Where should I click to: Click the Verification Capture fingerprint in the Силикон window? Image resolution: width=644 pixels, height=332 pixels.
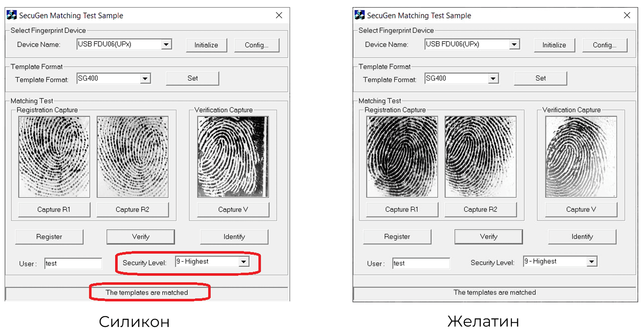pyautogui.click(x=233, y=157)
